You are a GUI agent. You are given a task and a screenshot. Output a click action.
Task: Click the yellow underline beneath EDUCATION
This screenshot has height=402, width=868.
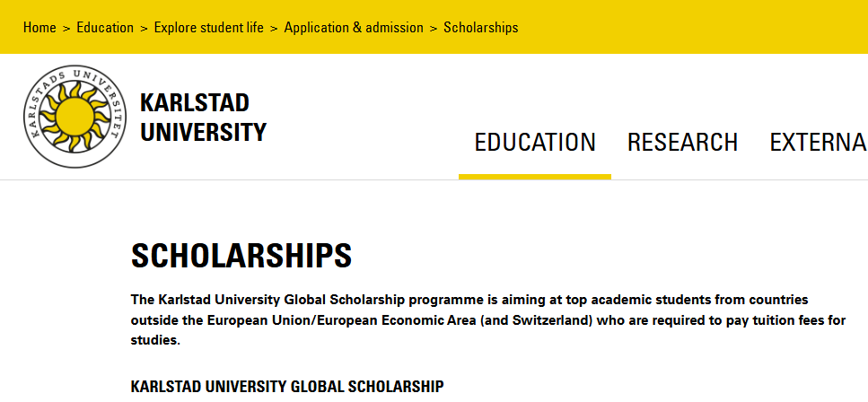(535, 176)
